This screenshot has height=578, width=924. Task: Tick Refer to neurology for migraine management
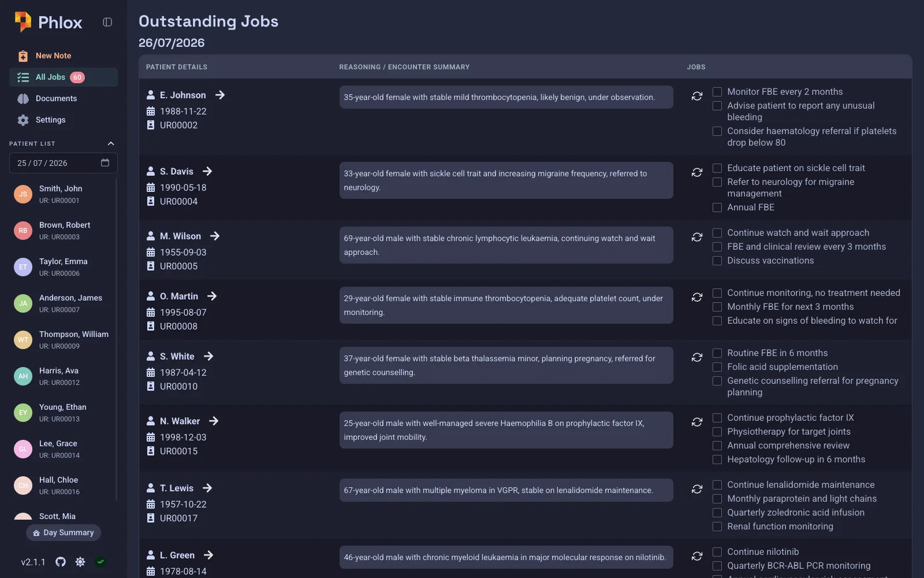coord(717,182)
